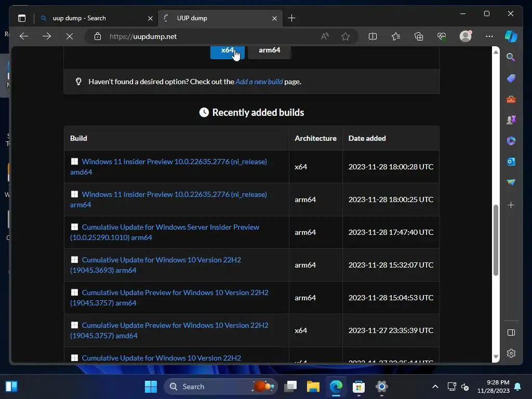Open Collections in the toolbar
The image size is (532, 399).
click(x=419, y=36)
